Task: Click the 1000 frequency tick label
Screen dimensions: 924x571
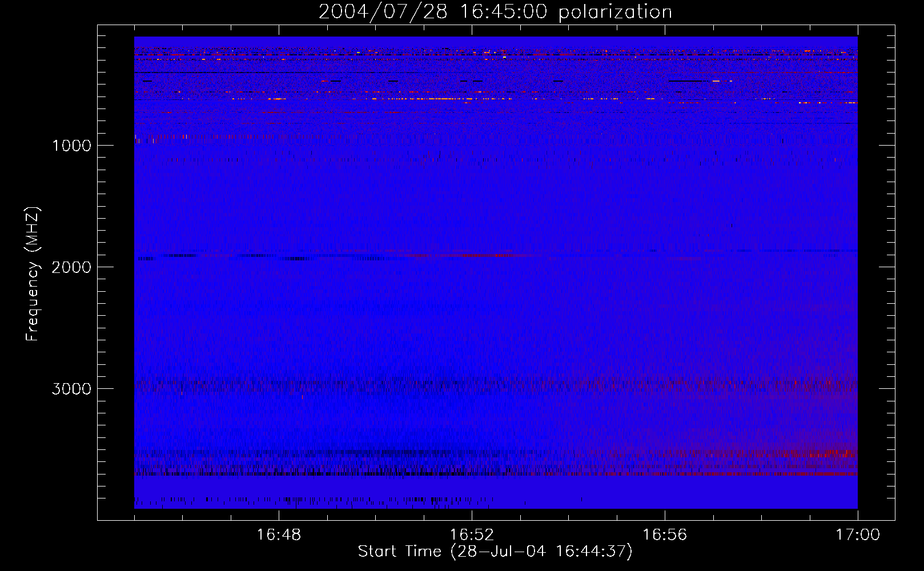Action: pyautogui.click(x=71, y=146)
